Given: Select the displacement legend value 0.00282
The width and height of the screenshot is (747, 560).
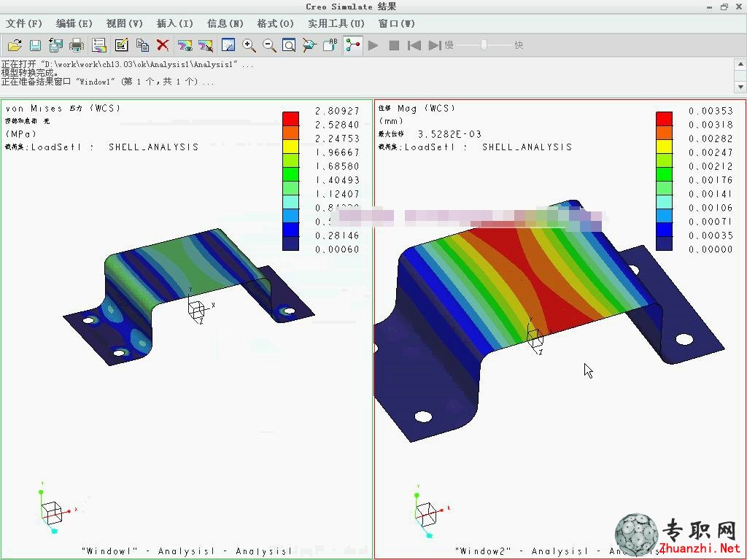Looking at the screenshot, I should click(x=711, y=139).
